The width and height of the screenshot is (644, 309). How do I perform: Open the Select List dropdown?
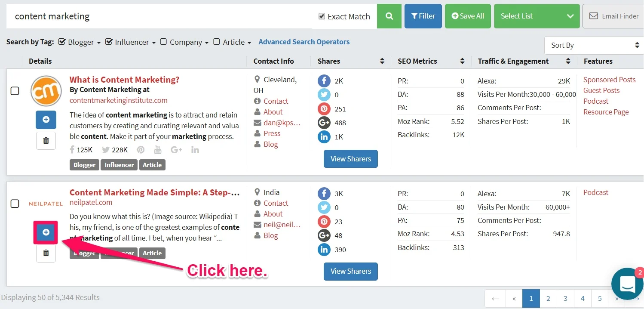point(537,16)
